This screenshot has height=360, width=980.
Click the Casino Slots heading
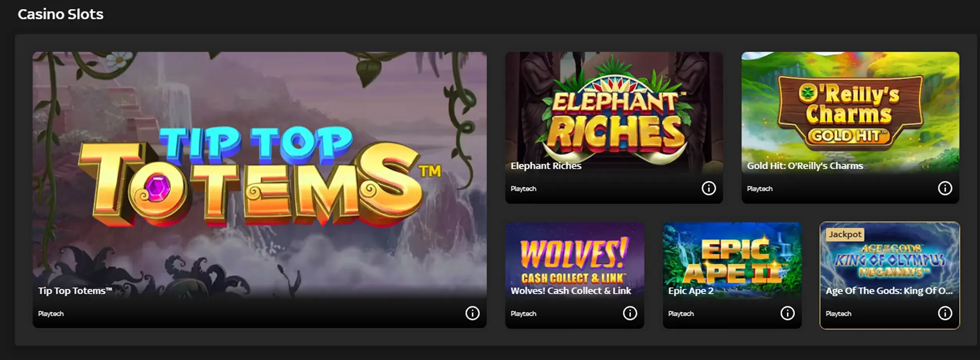tap(61, 14)
